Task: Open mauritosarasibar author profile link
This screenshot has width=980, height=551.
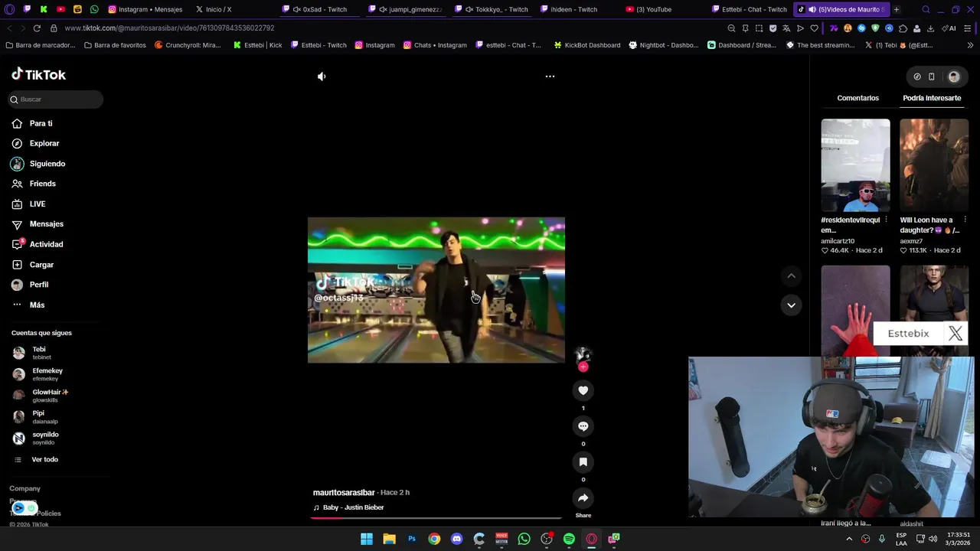Action: click(x=344, y=493)
